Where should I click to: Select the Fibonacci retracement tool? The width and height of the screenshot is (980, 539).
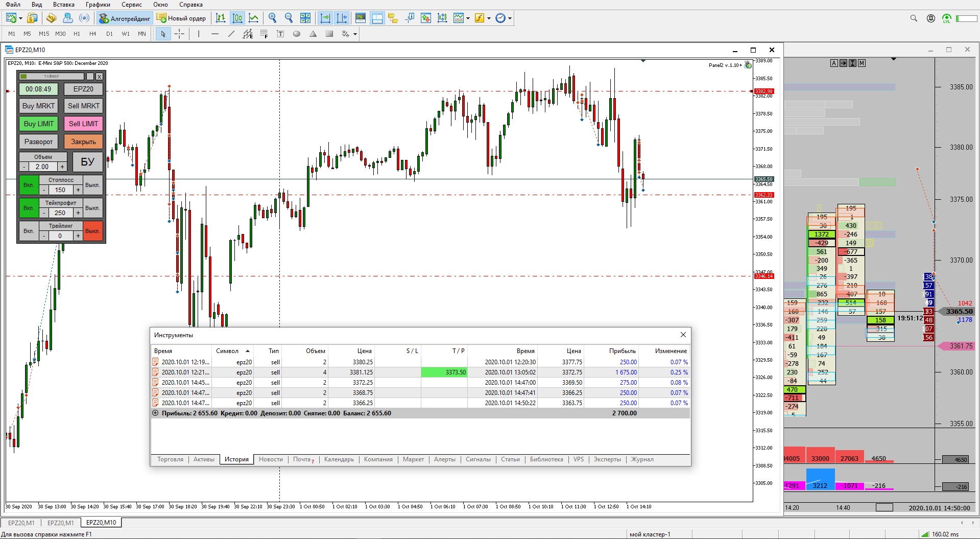pos(264,34)
